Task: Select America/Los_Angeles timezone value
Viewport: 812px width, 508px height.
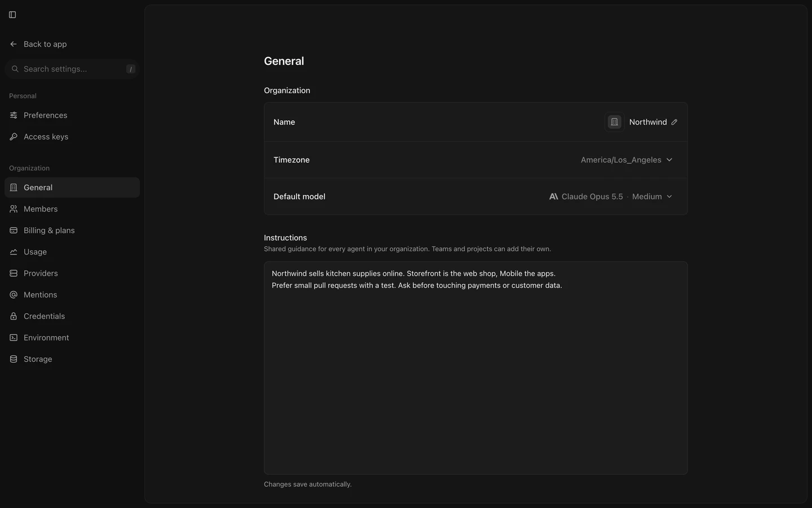Action: 621,160
